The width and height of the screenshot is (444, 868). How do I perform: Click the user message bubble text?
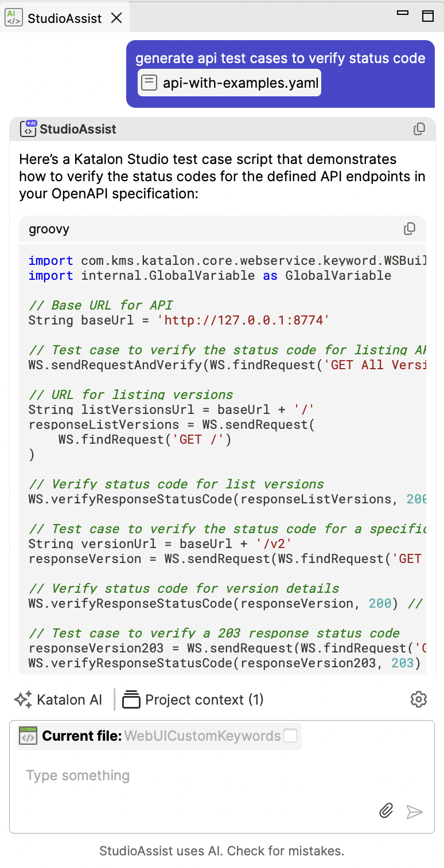281,58
